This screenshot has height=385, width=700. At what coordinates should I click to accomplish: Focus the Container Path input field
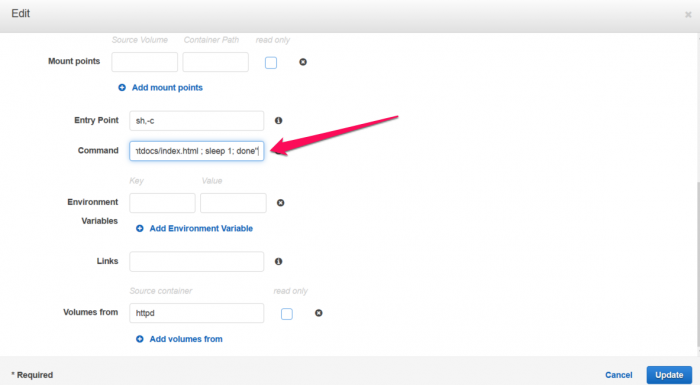click(x=215, y=62)
